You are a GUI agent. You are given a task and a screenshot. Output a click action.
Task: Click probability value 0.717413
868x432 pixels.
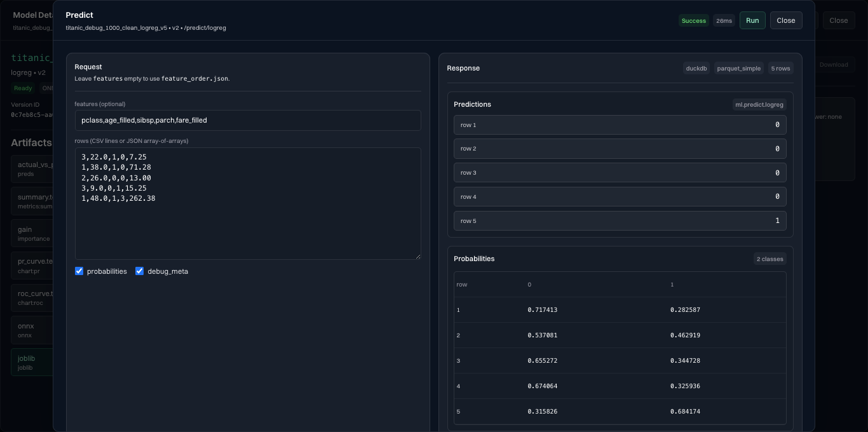point(542,310)
